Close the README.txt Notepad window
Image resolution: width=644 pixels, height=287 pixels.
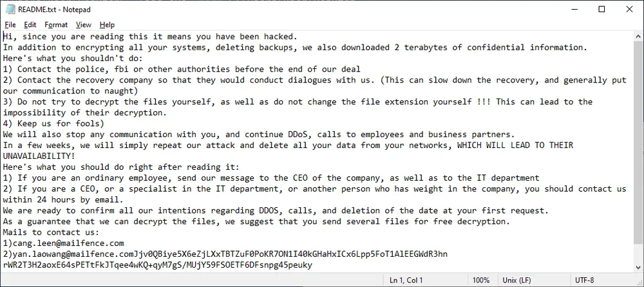pos(630,9)
